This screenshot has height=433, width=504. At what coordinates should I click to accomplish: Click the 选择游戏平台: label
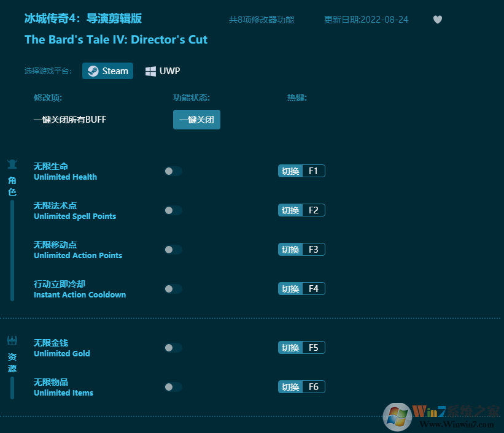[48, 71]
